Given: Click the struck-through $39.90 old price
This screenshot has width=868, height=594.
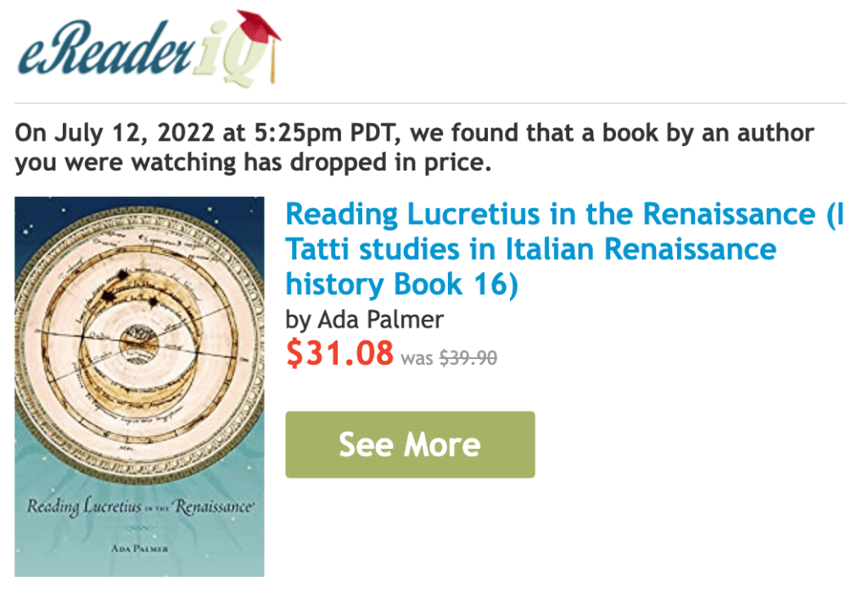Looking at the screenshot, I should coord(468,358).
